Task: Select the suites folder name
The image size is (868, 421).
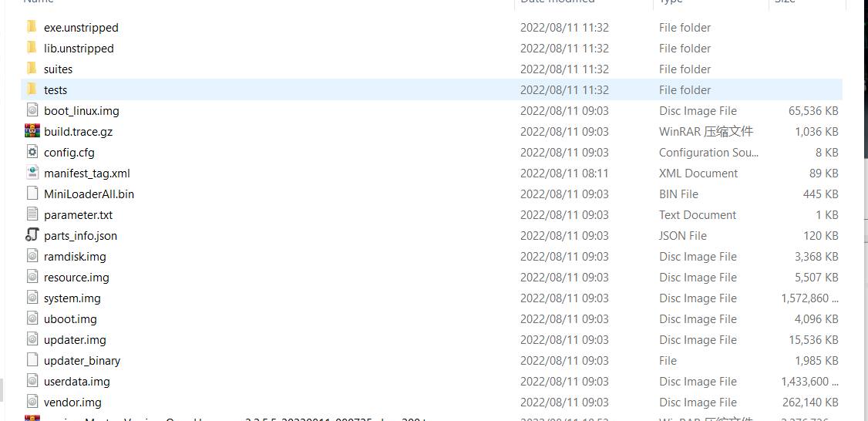Action: (x=58, y=69)
